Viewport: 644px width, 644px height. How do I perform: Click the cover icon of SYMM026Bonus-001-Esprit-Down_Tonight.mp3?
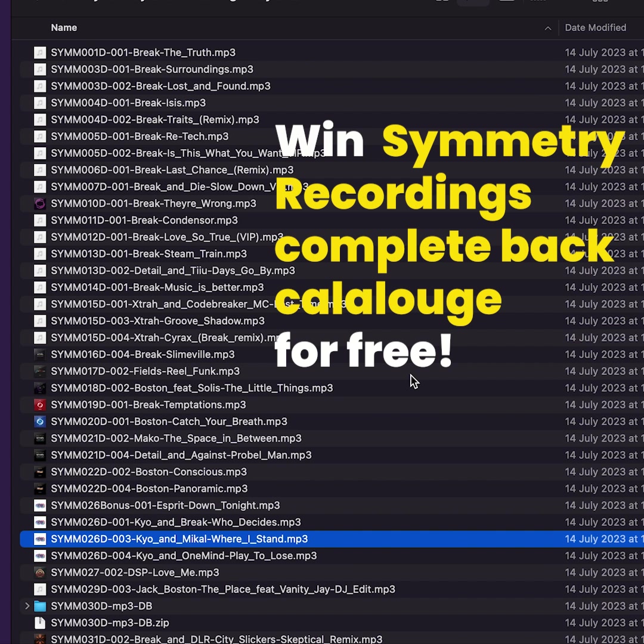(40, 506)
